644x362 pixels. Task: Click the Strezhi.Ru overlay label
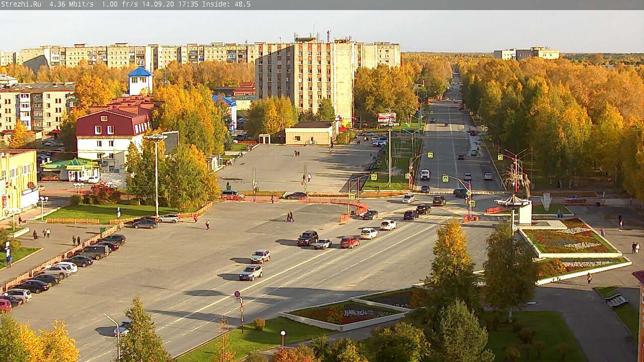21,4
